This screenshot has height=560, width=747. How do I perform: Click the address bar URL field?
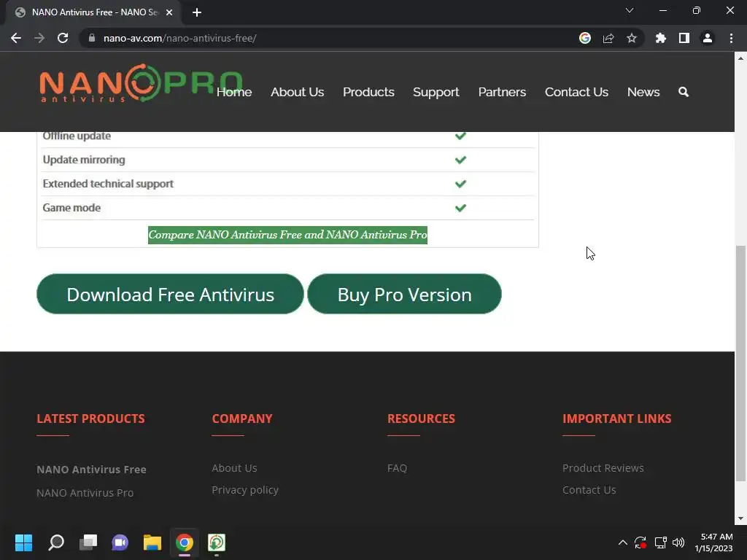333,38
